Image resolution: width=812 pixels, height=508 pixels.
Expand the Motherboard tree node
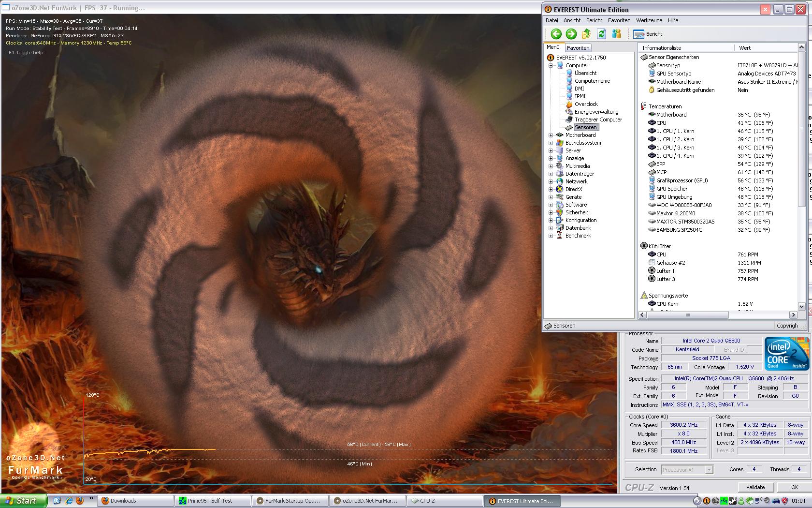551,135
